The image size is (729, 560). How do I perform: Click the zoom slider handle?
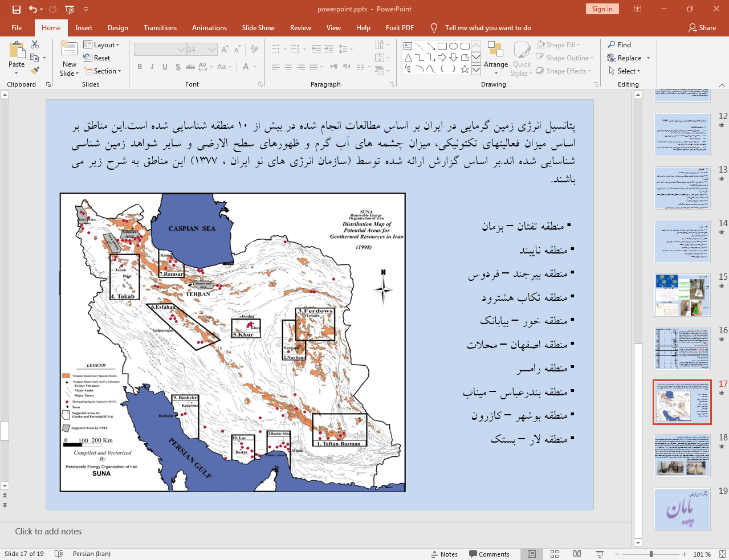(x=651, y=554)
